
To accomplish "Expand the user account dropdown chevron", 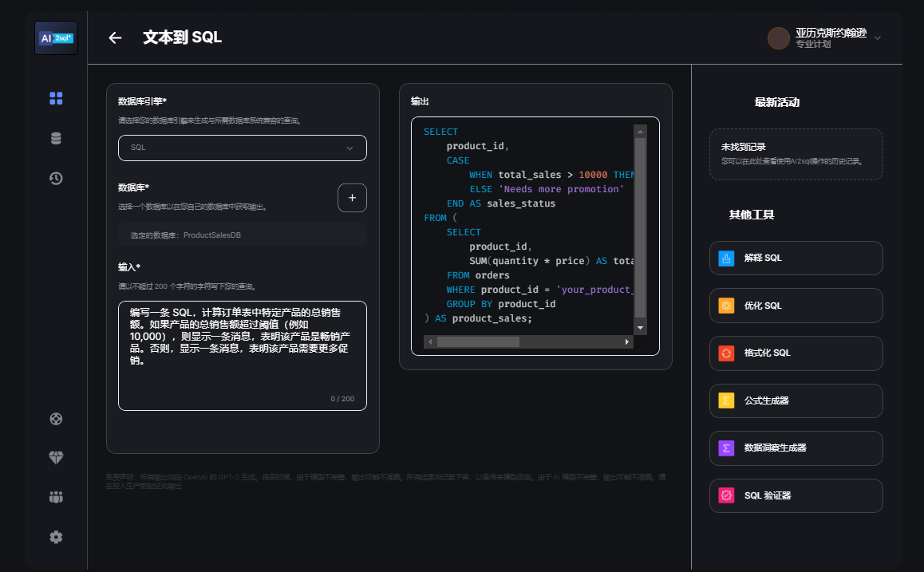I will click(878, 38).
